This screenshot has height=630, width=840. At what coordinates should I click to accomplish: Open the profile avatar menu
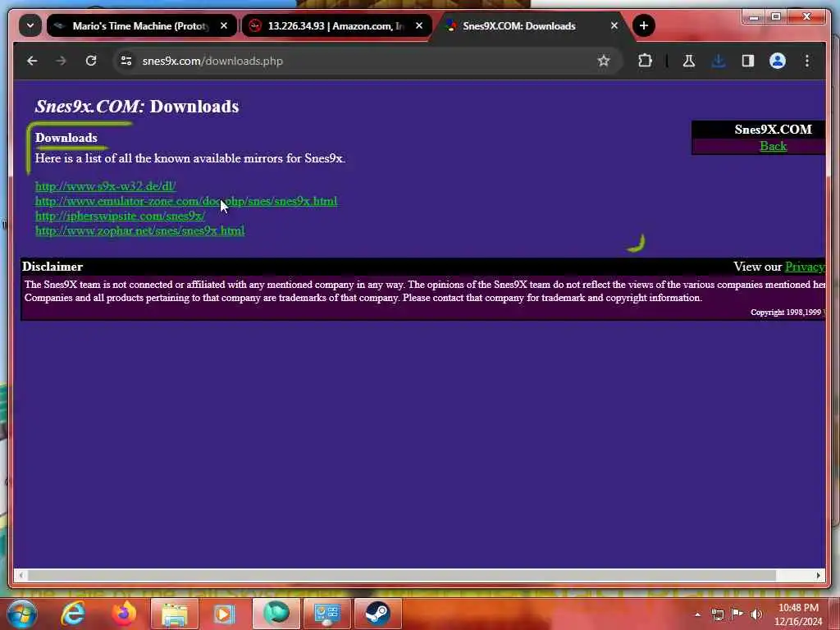tap(778, 61)
